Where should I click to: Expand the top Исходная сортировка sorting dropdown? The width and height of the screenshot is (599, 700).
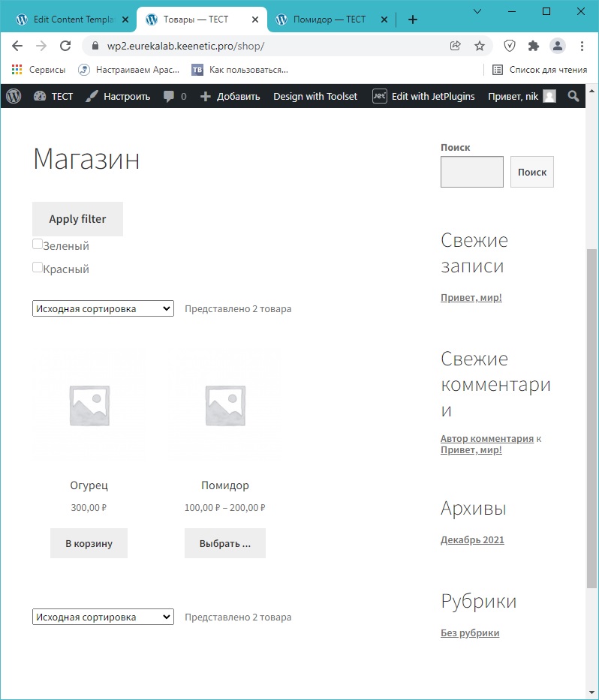(103, 308)
